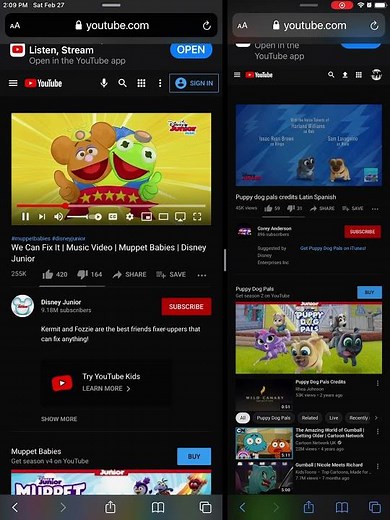Open search in left pane
Screen dimensions: 390x520
(x=122, y=83)
